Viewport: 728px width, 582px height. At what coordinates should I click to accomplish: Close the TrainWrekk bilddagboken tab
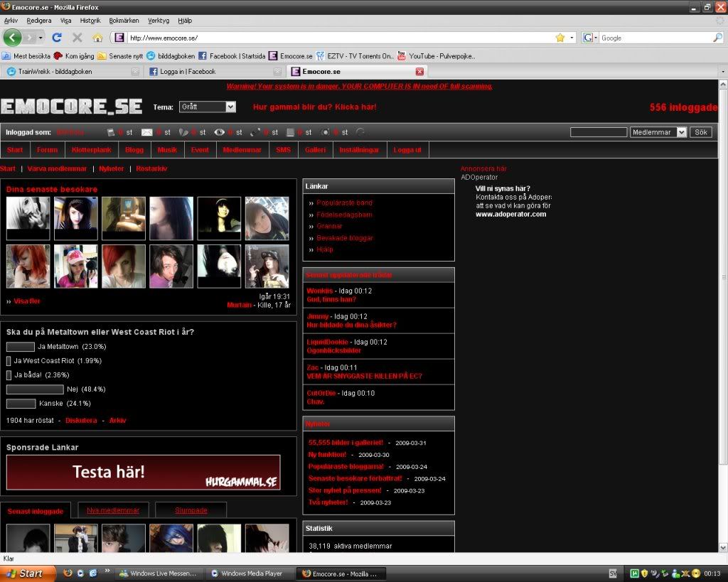(x=135, y=72)
